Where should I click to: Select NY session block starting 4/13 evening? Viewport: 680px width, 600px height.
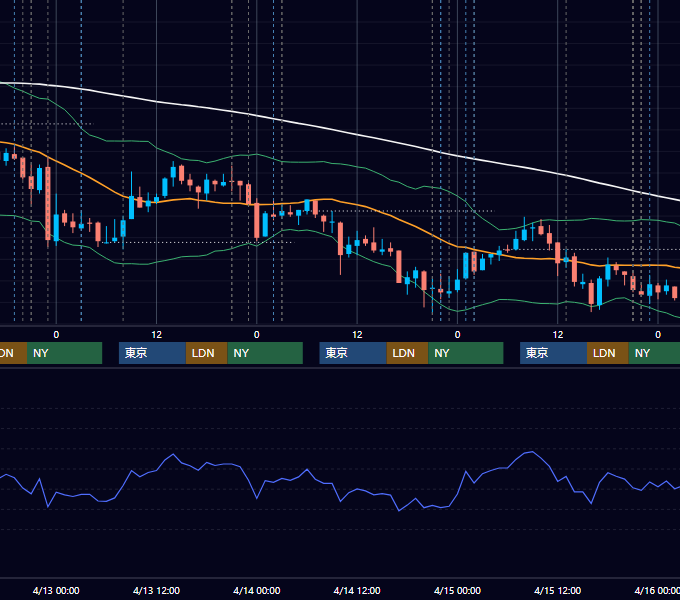[x=265, y=353]
